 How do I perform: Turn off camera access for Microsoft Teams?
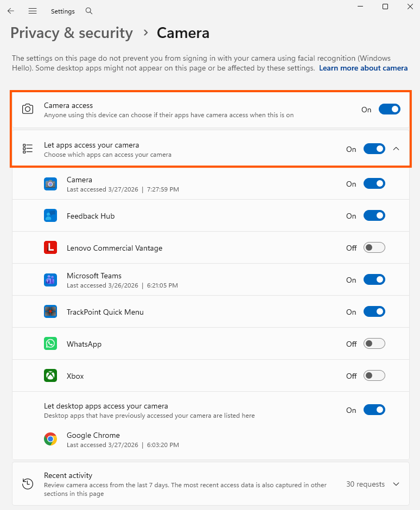[x=374, y=279]
